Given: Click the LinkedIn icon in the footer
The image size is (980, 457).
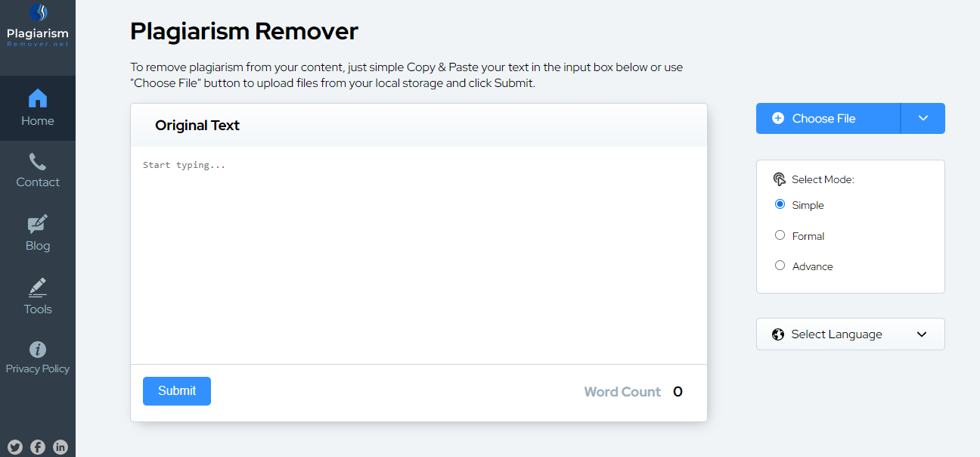Looking at the screenshot, I should (x=60, y=446).
